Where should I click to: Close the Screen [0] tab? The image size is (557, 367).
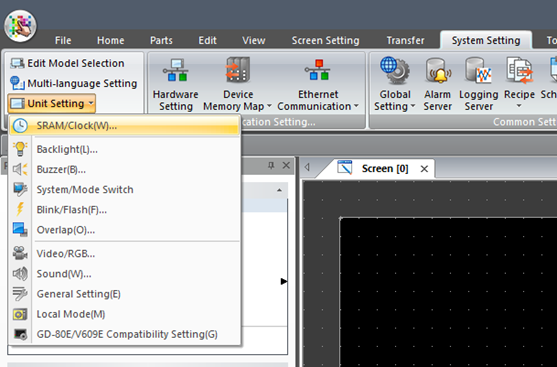(x=424, y=169)
